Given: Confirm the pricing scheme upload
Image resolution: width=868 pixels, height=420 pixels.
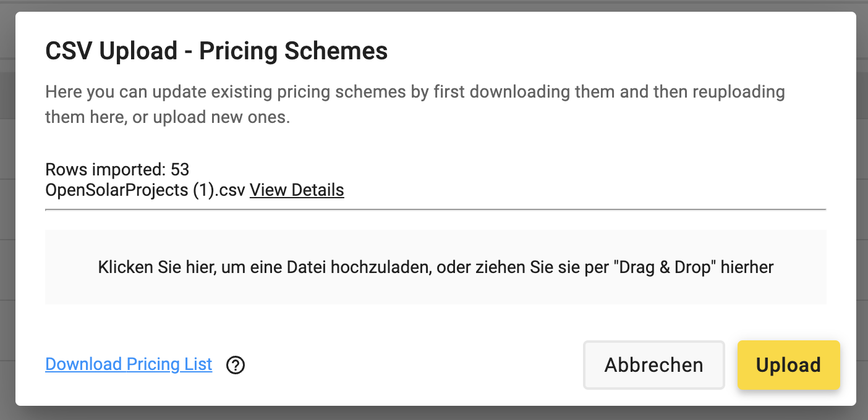Looking at the screenshot, I should [x=788, y=365].
